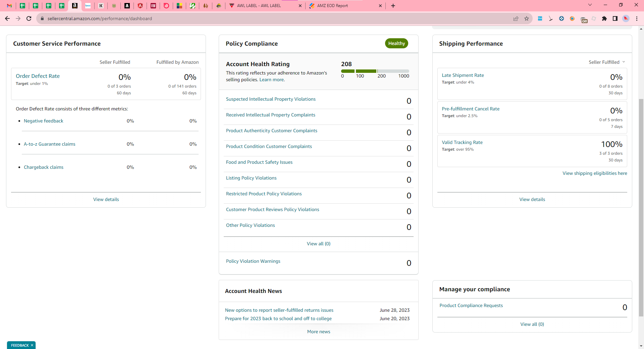The width and height of the screenshot is (644, 349).
Task: Open Suspected Intellectual Property Violations
Action: point(271,99)
